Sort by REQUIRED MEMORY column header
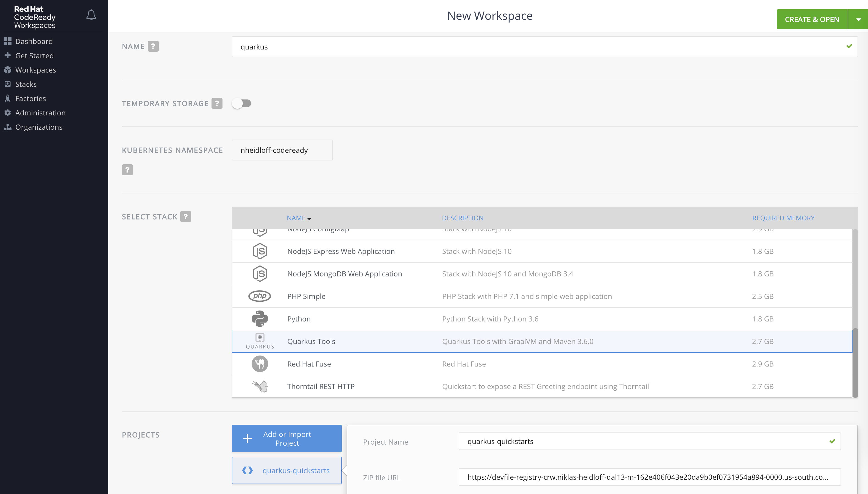868x494 pixels. (783, 218)
